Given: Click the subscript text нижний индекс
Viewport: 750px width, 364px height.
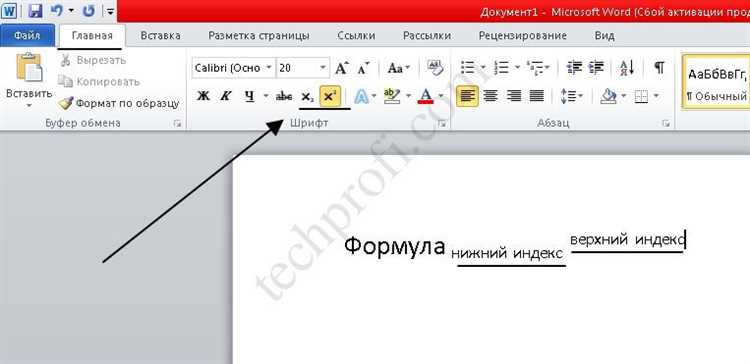Looking at the screenshot, I should pos(507,254).
